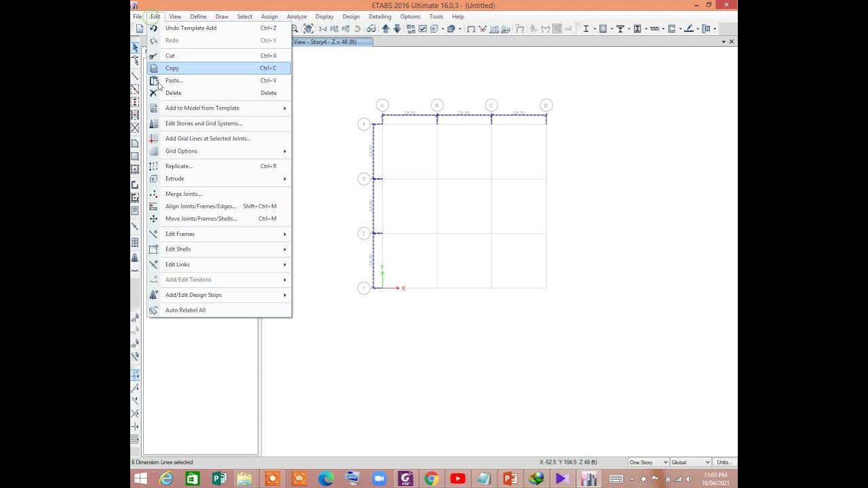Click the scissors Cut icon

click(x=154, y=56)
